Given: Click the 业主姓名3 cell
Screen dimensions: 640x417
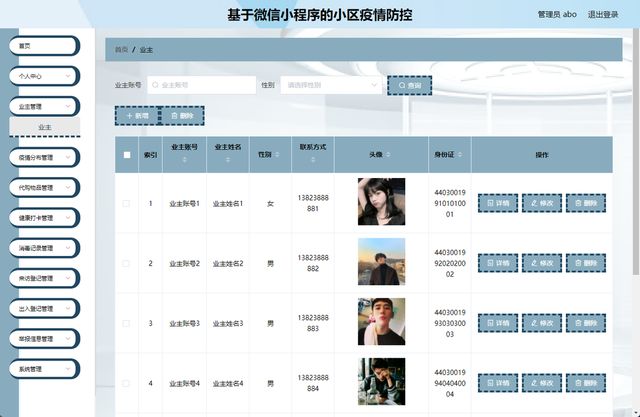Looking at the screenshot, I should click(228, 324).
